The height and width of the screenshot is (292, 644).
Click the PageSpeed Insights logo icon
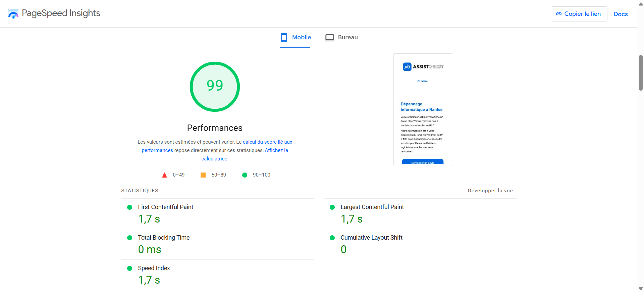[13, 14]
